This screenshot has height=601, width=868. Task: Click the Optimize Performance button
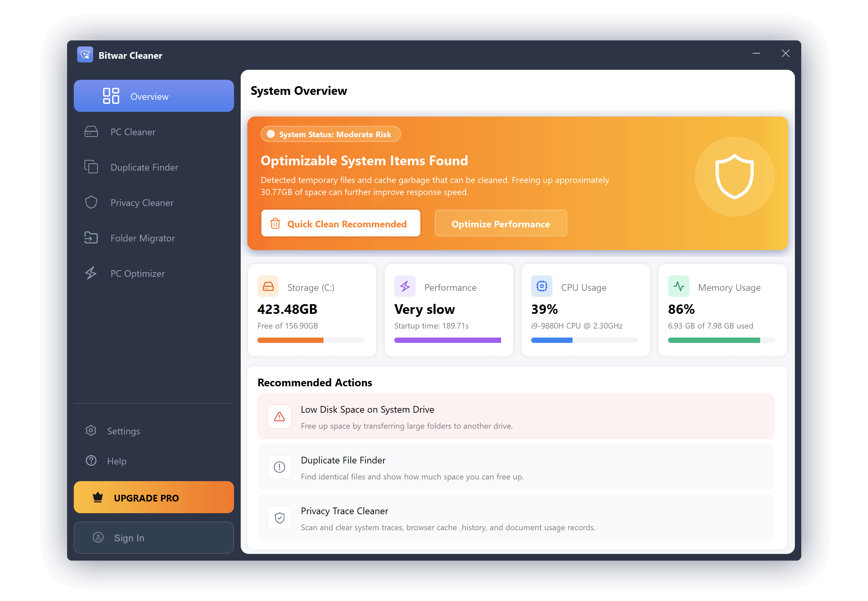(x=501, y=223)
